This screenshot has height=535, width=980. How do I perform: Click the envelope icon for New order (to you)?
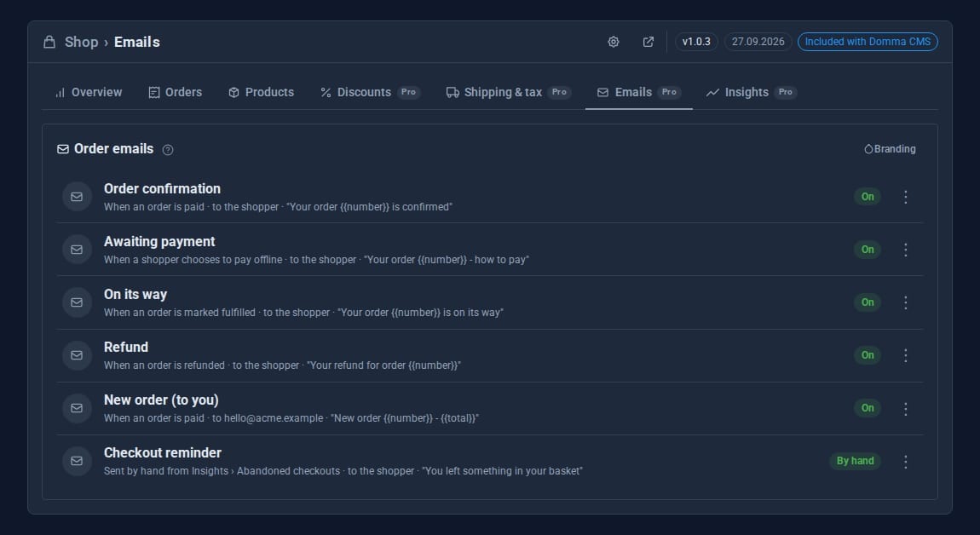pos(77,408)
